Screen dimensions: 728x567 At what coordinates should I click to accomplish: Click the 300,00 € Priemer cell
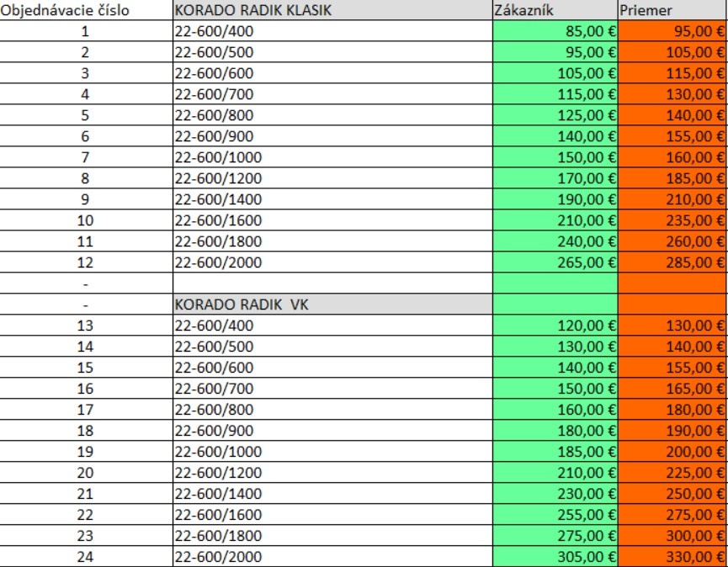click(672, 535)
